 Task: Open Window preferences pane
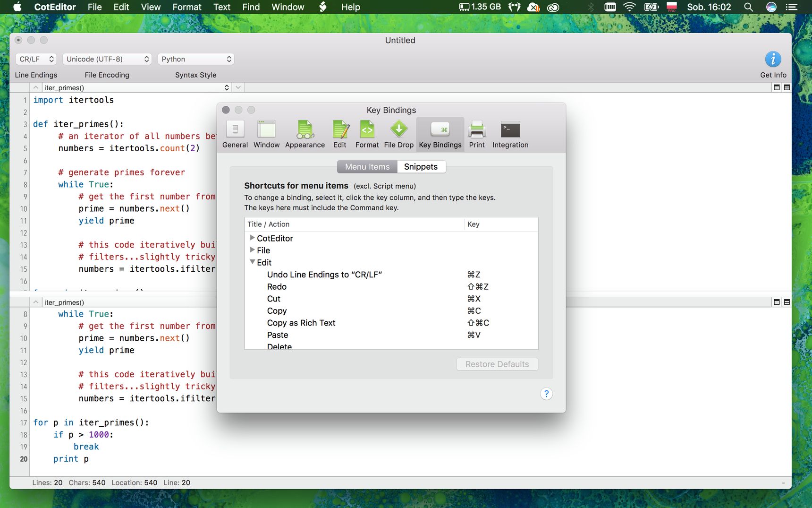[x=266, y=134]
